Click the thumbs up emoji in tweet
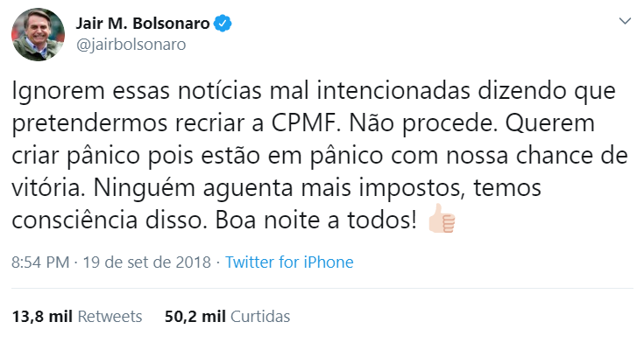This screenshot has height=343, width=644. coord(442,219)
